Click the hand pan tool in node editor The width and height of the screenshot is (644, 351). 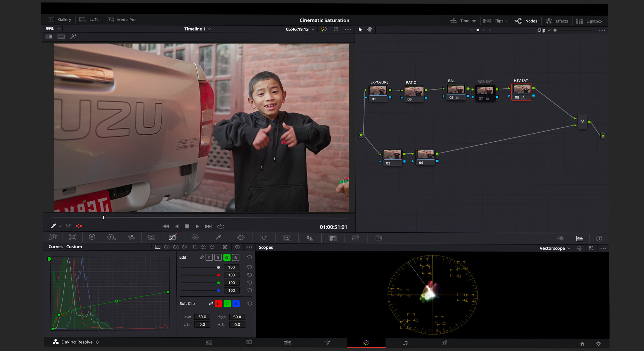(x=369, y=29)
